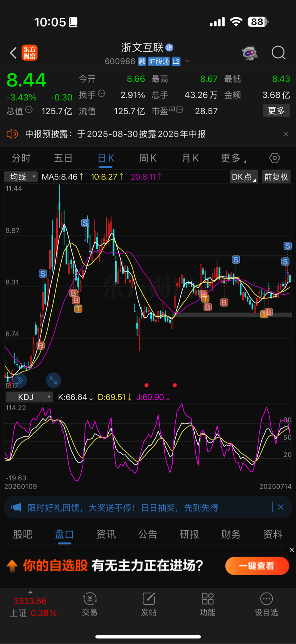
Task: Switch to the 周K chart tab
Action: (x=148, y=158)
